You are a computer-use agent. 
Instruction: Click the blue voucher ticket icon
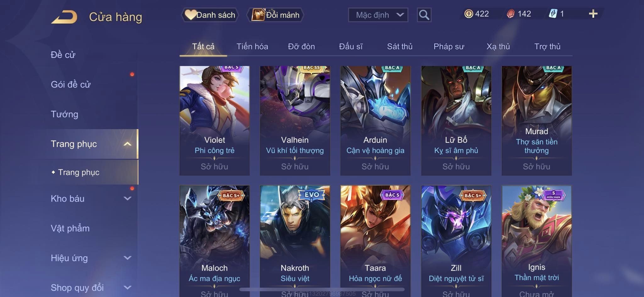pyautogui.click(x=553, y=14)
